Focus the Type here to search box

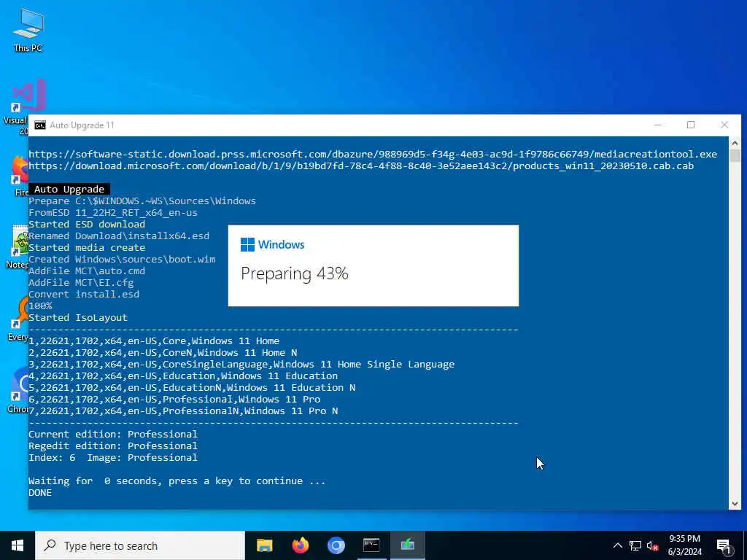[x=140, y=545]
